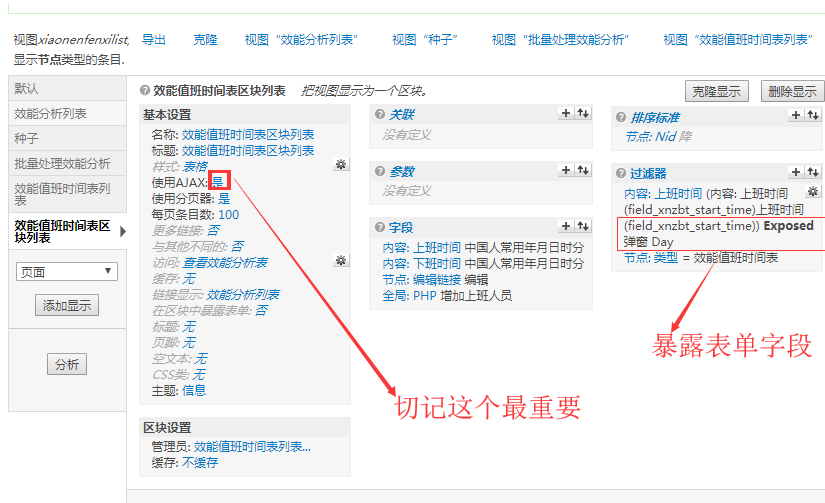825x503 pixels.
Task: Change the 使用AJAX value 是 link
Action: pyautogui.click(x=218, y=182)
